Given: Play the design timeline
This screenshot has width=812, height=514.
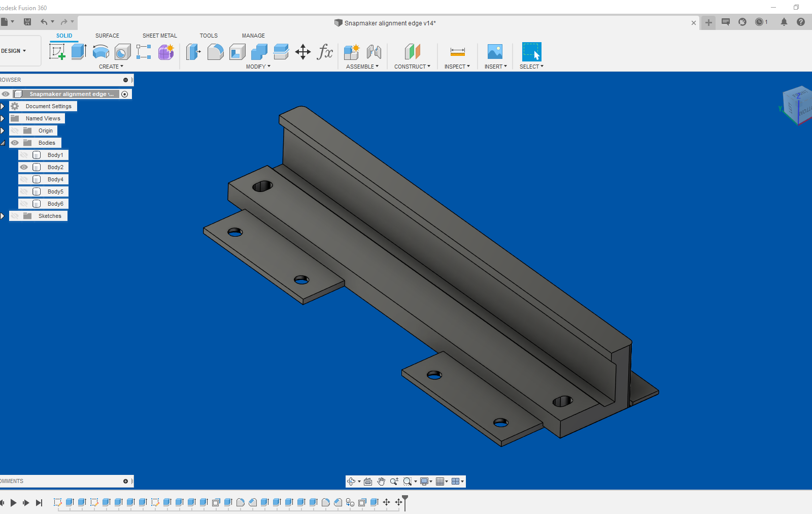Looking at the screenshot, I should (14, 503).
